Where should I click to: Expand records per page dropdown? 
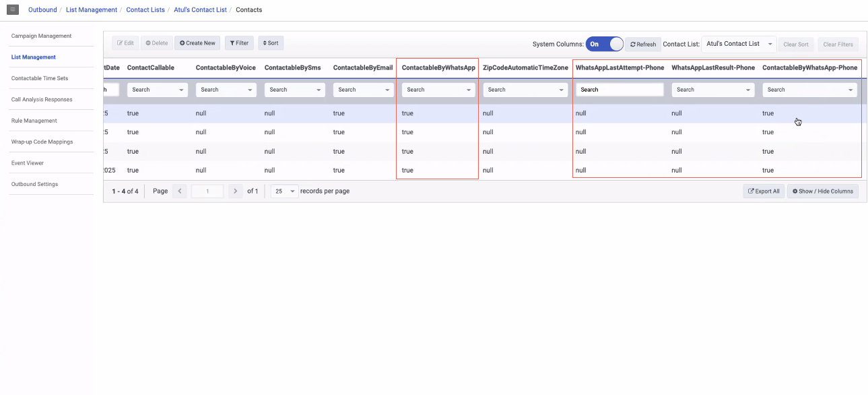point(284,191)
